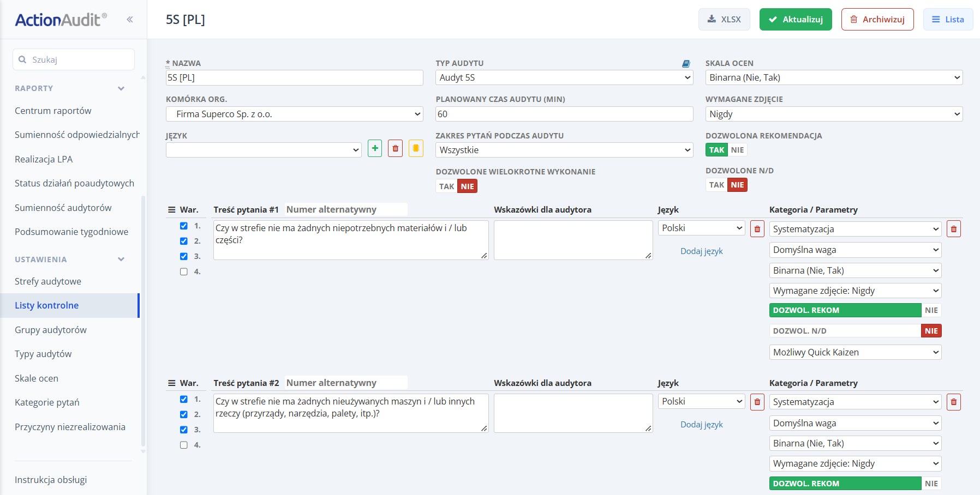Image resolution: width=980 pixels, height=495 pixels.
Task: Open Komórka org. dropdown
Action: [x=295, y=114]
